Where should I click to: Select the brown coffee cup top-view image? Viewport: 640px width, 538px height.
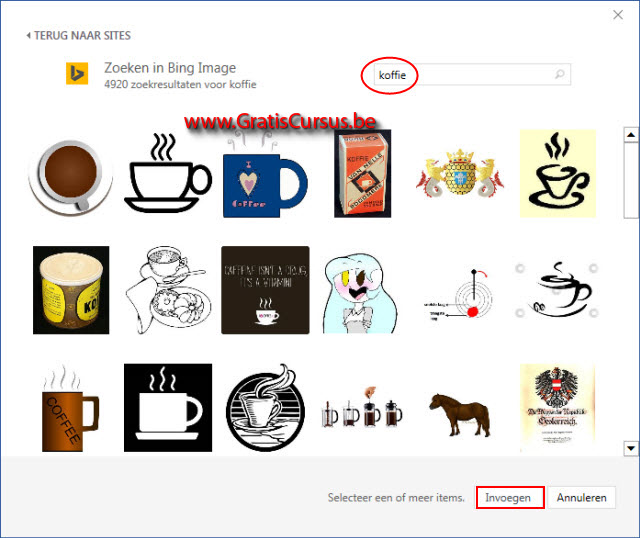tap(71, 175)
